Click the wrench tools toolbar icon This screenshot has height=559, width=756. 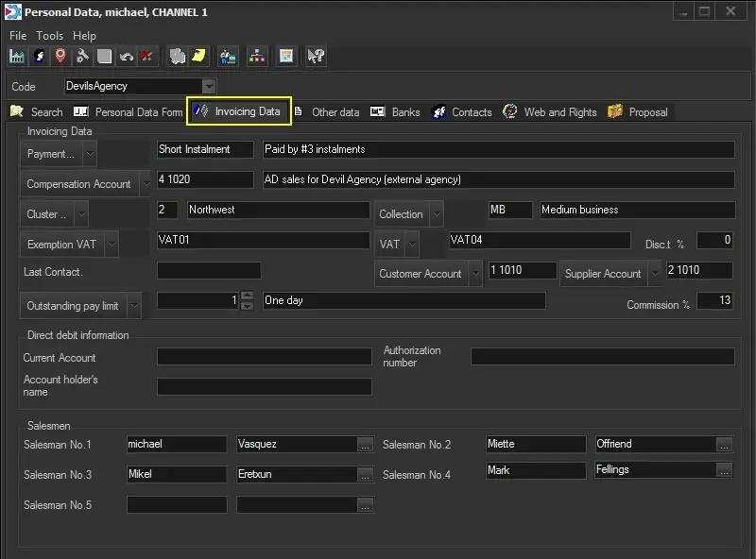[x=82, y=57]
